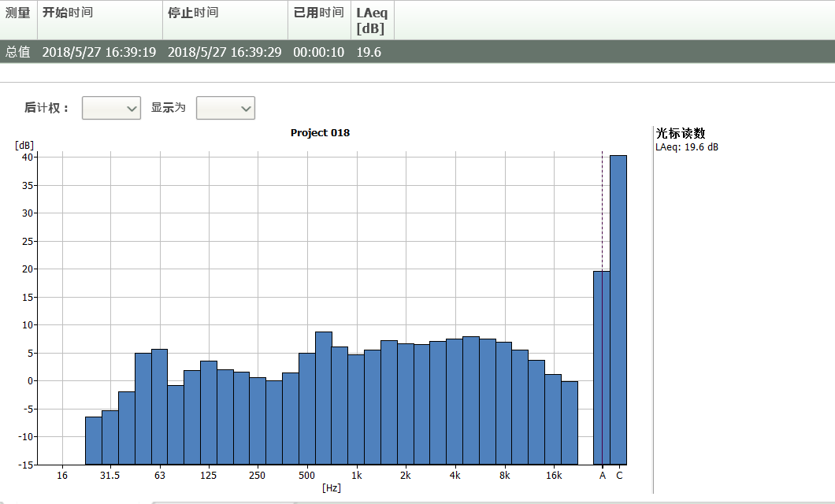Click the start time 16:39:19 cell
This screenshot has height=504, width=835.
click(x=99, y=52)
